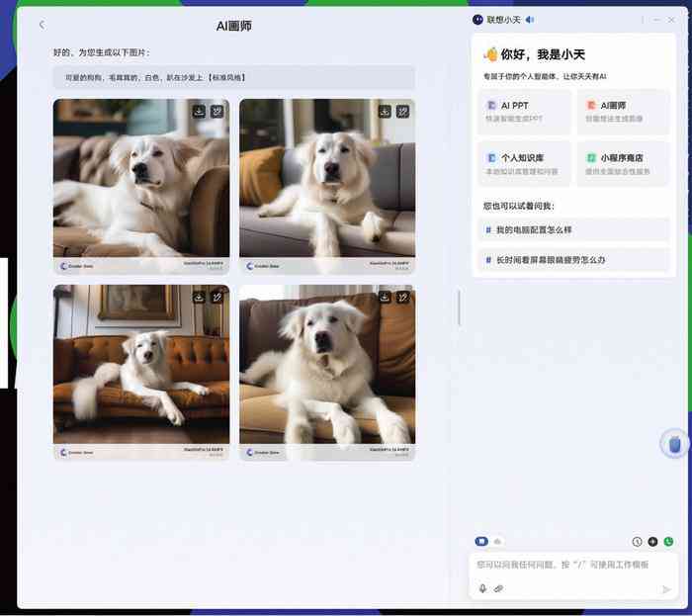Click the image prompt text box

tap(234, 77)
